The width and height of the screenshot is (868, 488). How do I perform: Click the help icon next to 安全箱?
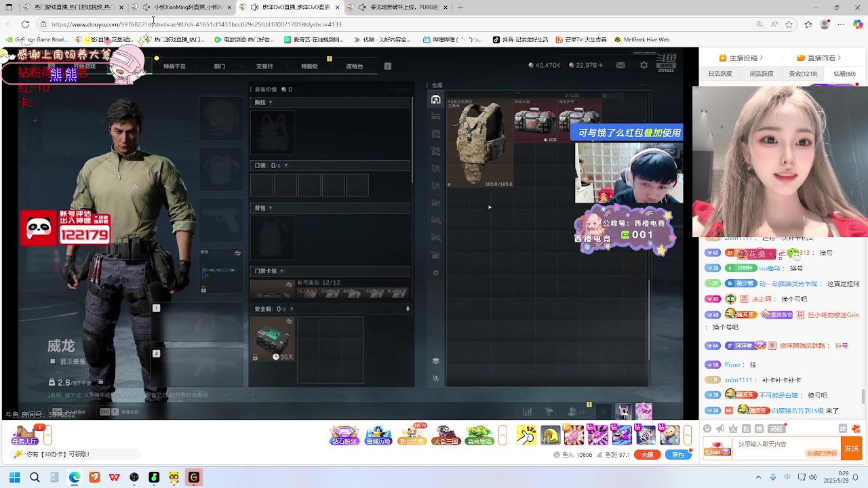292,309
